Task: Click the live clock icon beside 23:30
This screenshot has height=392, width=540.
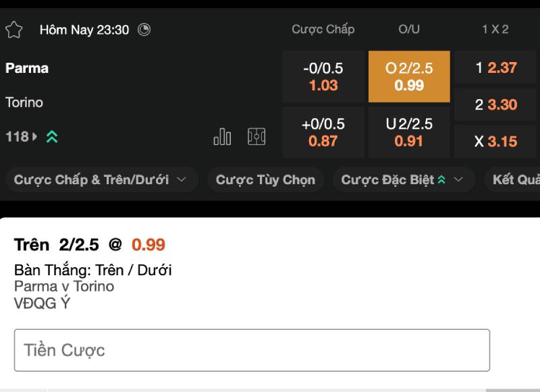Action: pos(144,30)
